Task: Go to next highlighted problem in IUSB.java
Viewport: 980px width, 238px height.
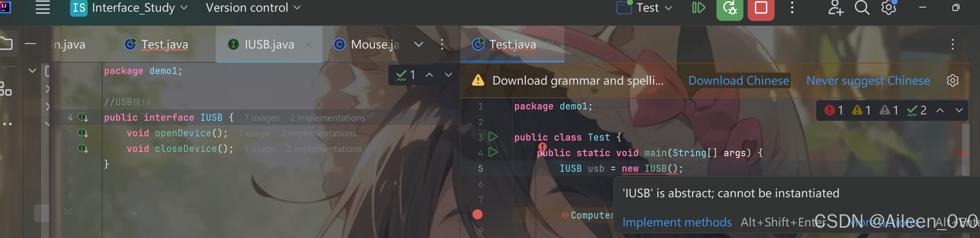Action: point(448,75)
